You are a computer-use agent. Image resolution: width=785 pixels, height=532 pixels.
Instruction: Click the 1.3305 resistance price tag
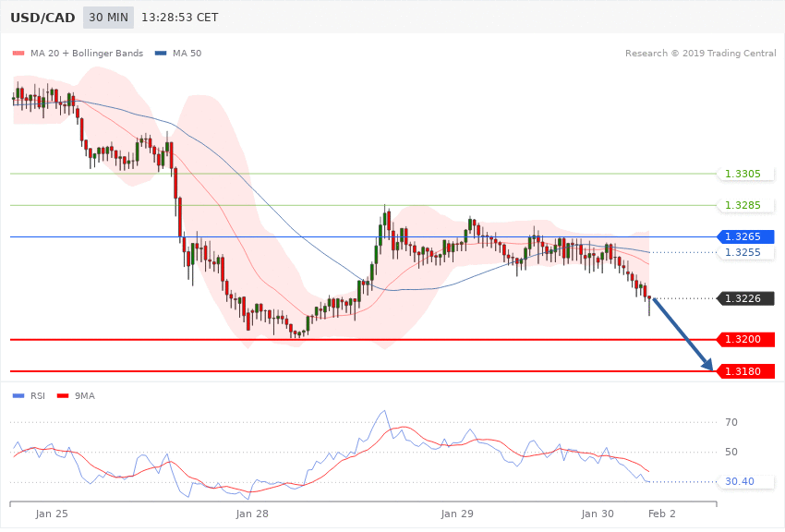tap(746, 174)
